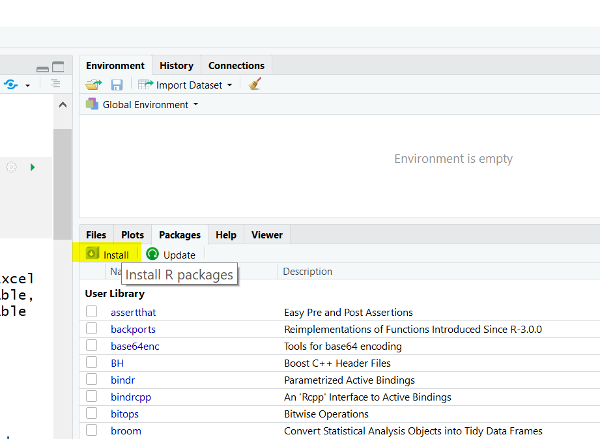Screen dimensions: 600x439
Task: Maximize the source editor pane
Action: click(58, 66)
